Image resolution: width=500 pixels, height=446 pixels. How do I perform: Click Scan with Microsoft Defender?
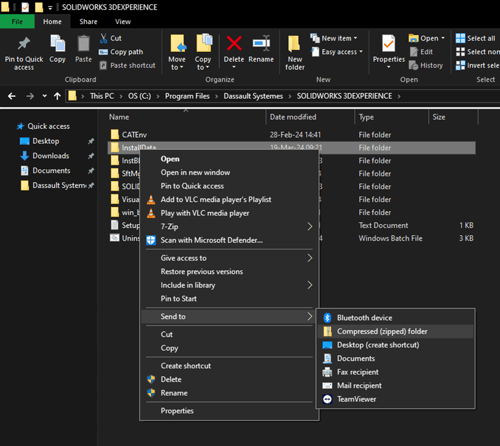(229, 240)
